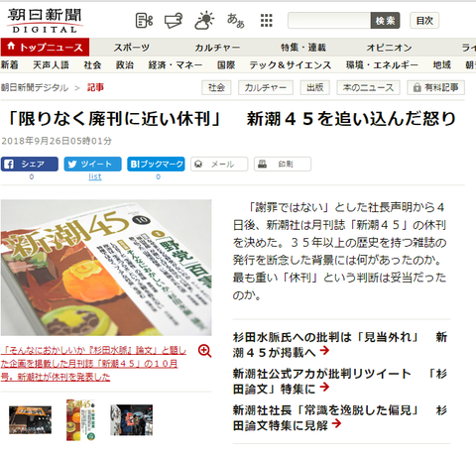Select 環境・エネルギー in sub navigation
This screenshot has width=476, height=451.
pyautogui.click(x=382, y=64)
